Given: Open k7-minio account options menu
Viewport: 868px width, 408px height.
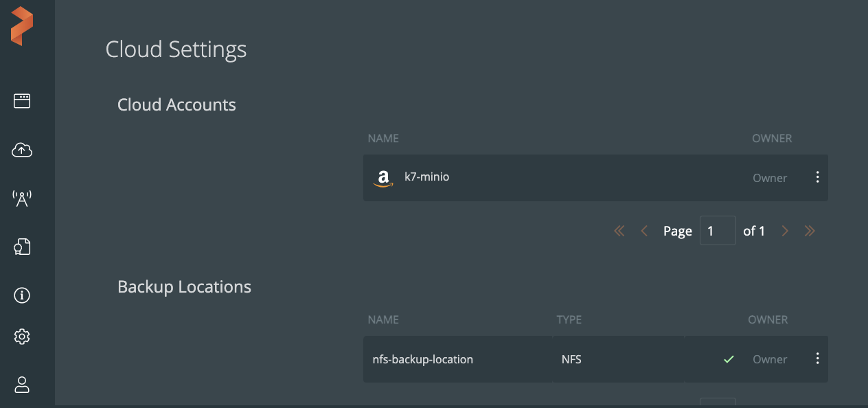Looking at the screenshot, I should click(x=817, y=177).
